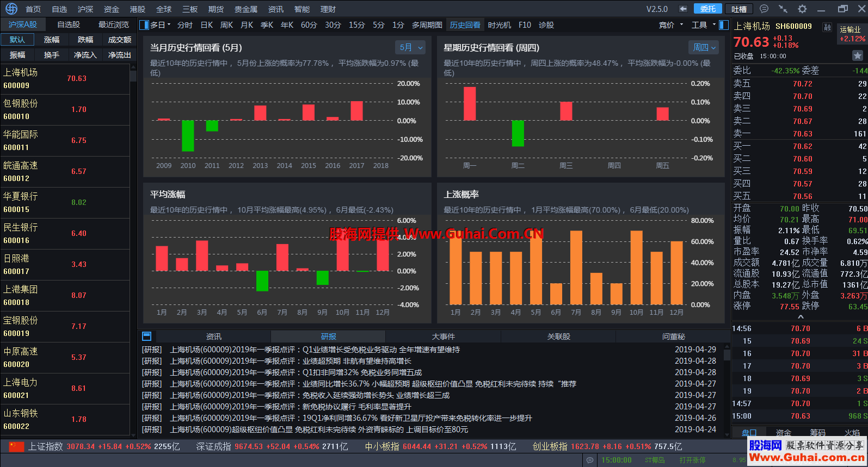This screenshot has width=868, height=467.
Task: Click the back arrow icon
Action: coord(683,9)
